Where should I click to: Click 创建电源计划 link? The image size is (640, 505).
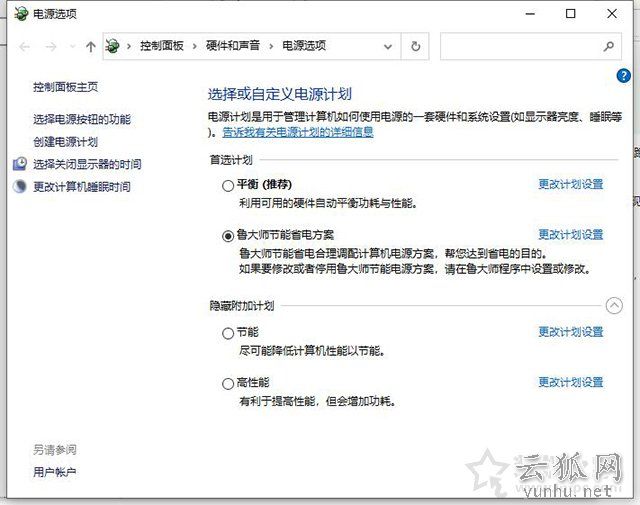pyautogui.click(x=66, y=142)
